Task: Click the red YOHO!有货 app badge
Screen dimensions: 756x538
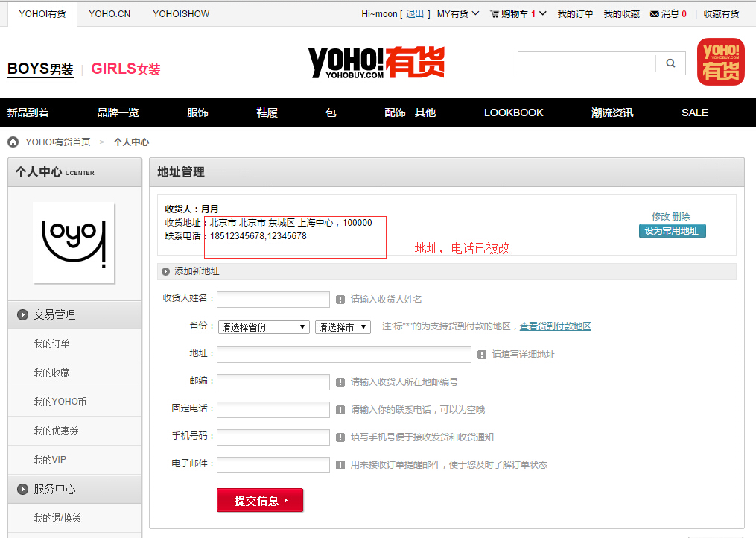Action: (721, 62)
